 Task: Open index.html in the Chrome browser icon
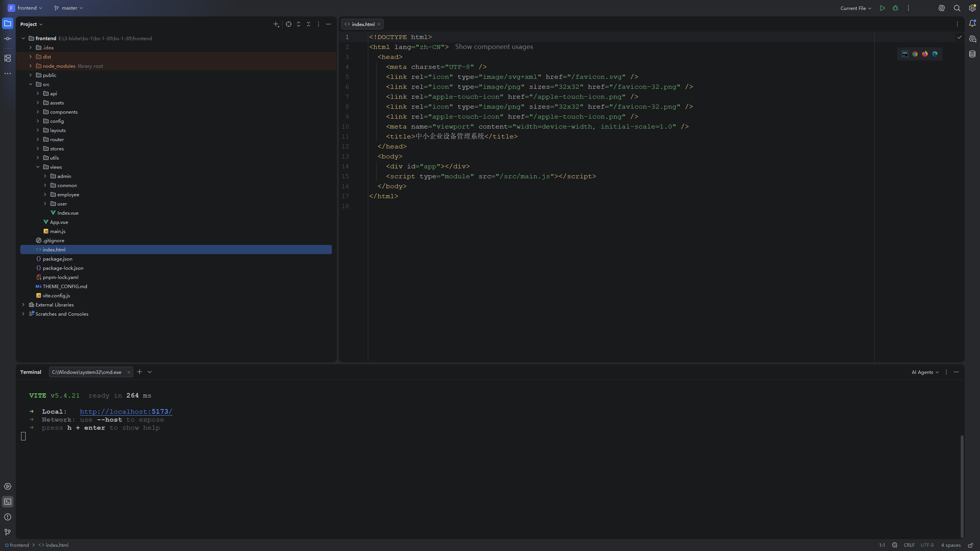click(x=915, y=54)
